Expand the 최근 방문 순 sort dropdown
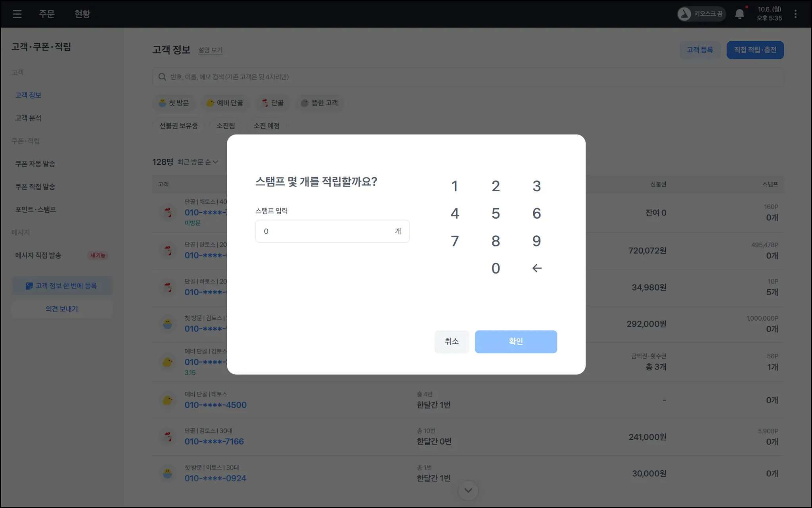Screen dimensions: 812x508 click(197, 162)
